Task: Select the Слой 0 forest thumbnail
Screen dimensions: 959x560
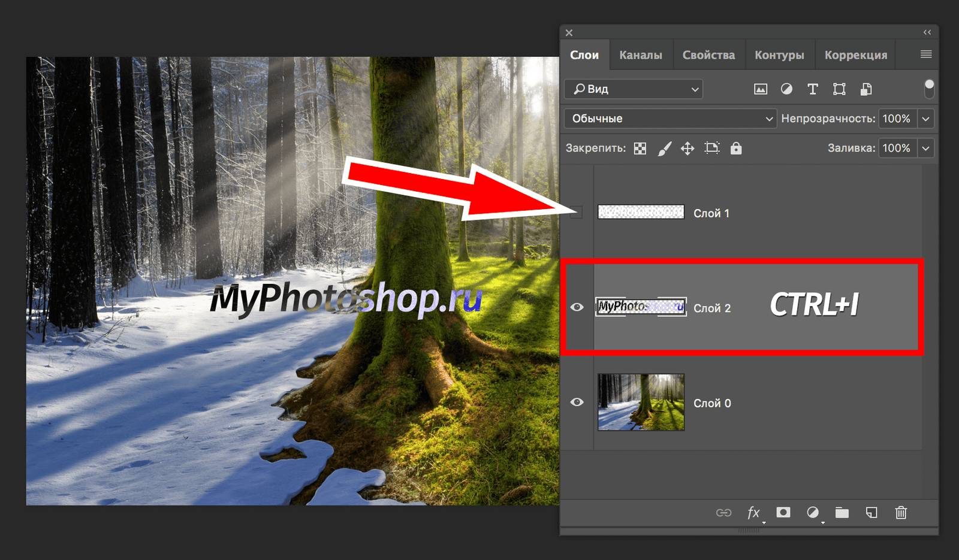Action: tap(641, 402)
